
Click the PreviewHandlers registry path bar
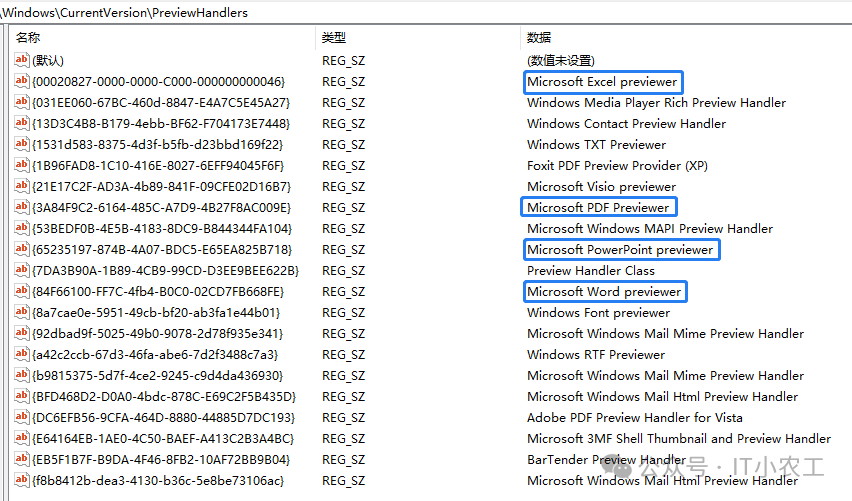(x=426, y=12)
